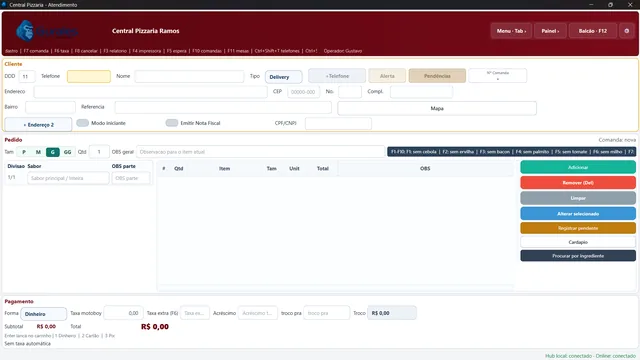
Task: Click the gray Limpar button
Action: 578,198
